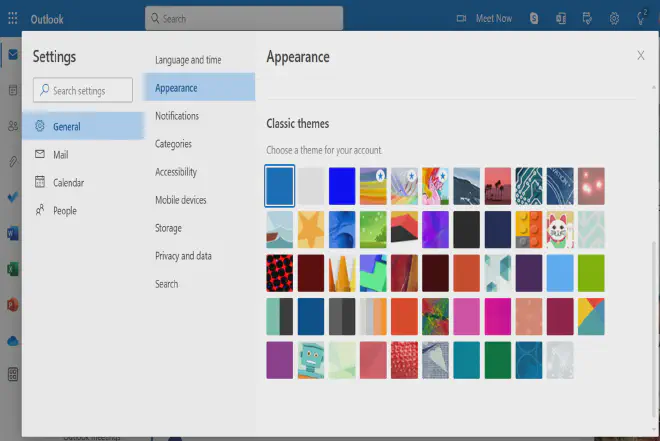Choose the orange star theme
Screen dimensions: 660x441
click(311, 229)
